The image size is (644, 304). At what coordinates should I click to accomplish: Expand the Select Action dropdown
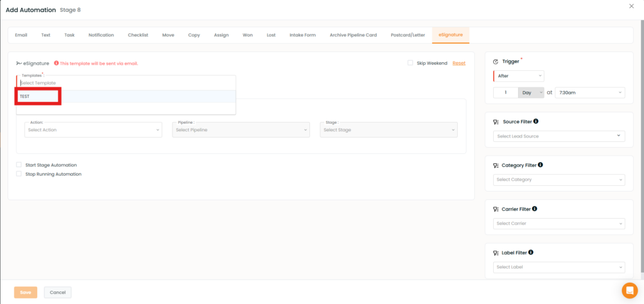point(94,130)
